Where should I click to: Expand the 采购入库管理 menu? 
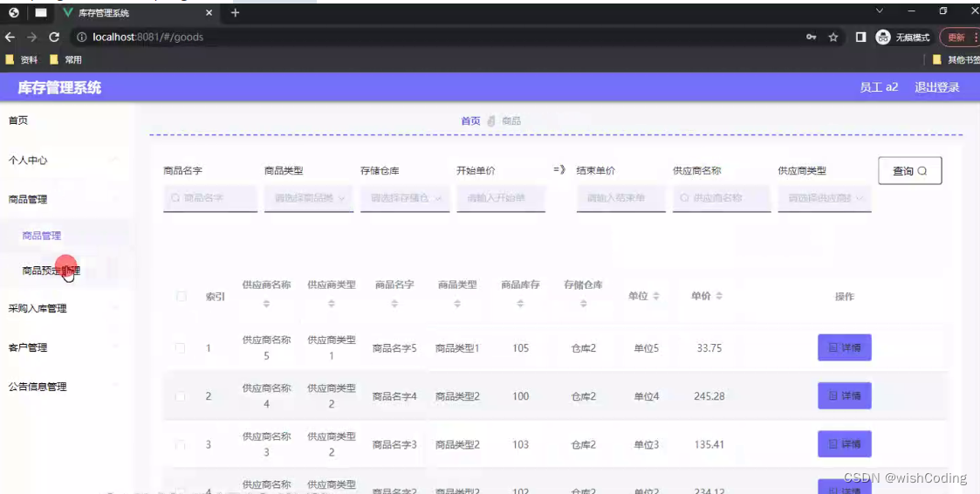point(65,308)
